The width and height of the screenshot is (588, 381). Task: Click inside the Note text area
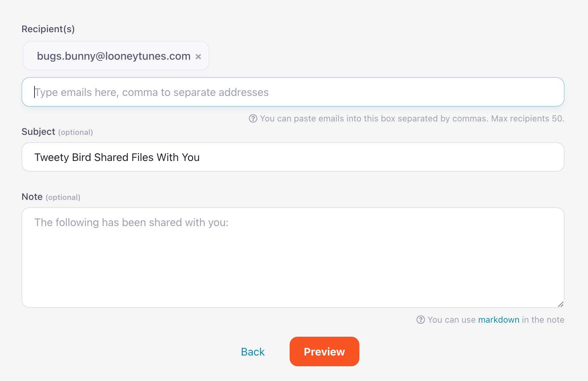[x=293, y=258]
